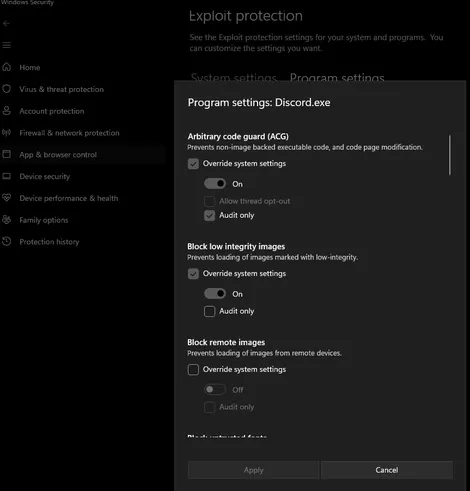Open the Device performance & health heart icon
This screenshot has width=470, height=491.
click(x=6, y=198)
